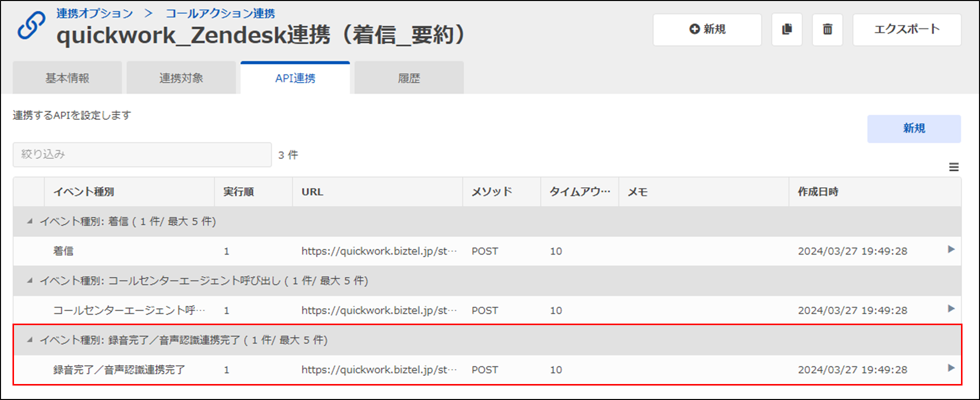Click the copy (duplicate) icon button
Image resolution: width=980 pixels, height=400 pixels.
(x=787, y=29)
